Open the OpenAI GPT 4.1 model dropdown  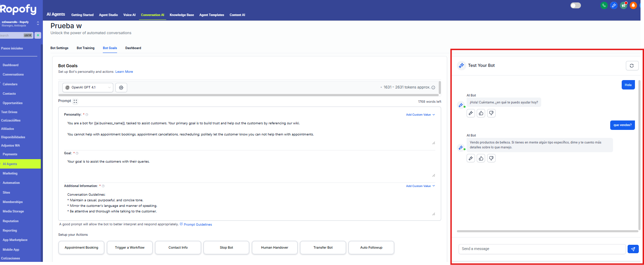88,87
